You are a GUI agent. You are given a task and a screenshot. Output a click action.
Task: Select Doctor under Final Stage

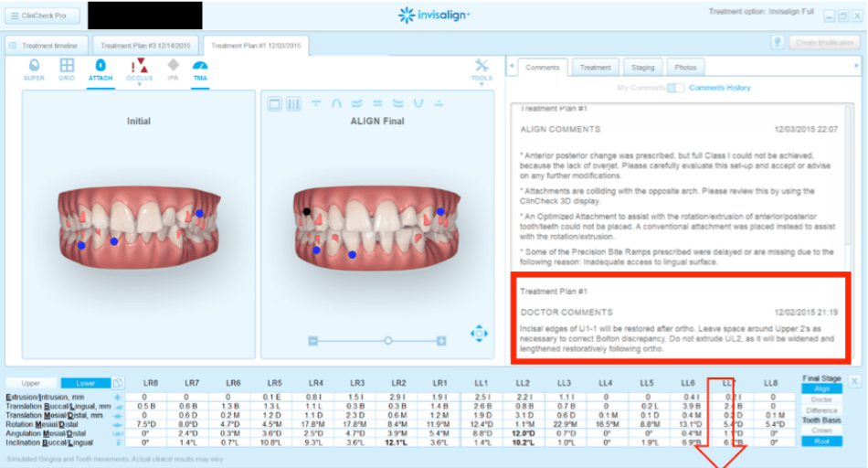pos(821,399)
